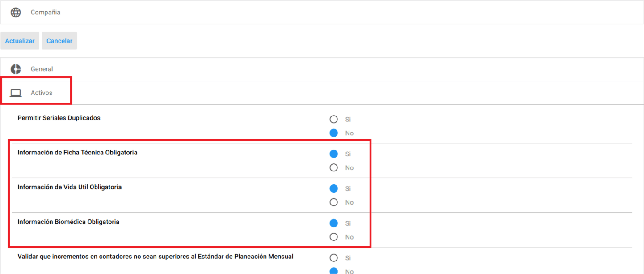The image size is (644, 274).
Task: Click the Información Biomédica Obligatoria label text
Action: 68,222
